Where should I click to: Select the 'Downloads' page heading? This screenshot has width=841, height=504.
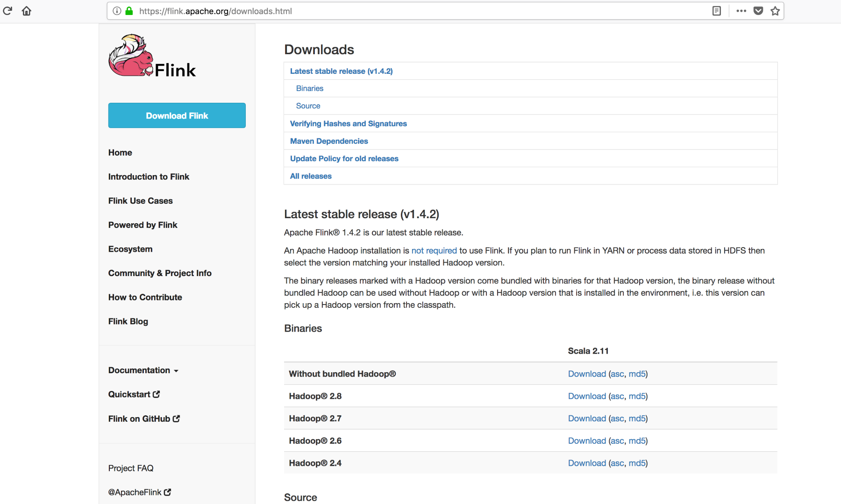point(319,50)
